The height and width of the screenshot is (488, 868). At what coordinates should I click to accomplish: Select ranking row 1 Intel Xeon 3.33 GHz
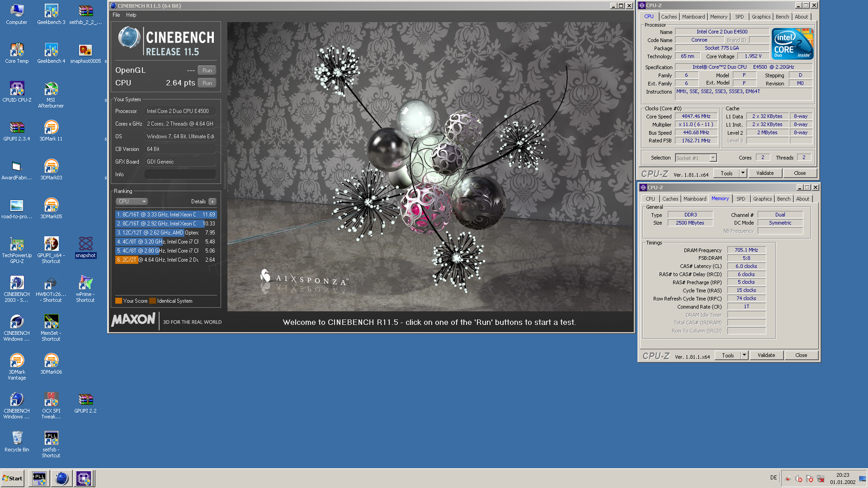coord(166,215)
